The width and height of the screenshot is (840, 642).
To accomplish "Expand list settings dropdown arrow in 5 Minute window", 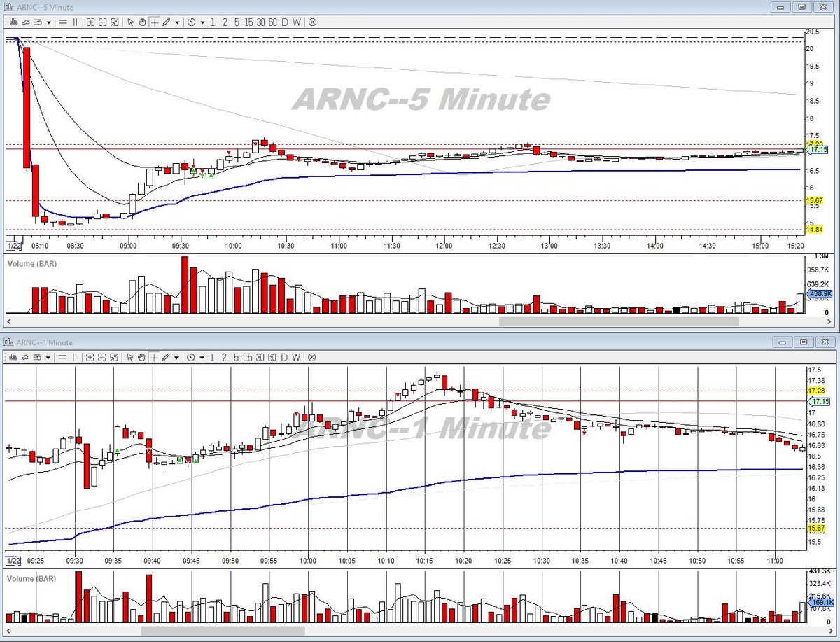I will [x=48, y=22].
